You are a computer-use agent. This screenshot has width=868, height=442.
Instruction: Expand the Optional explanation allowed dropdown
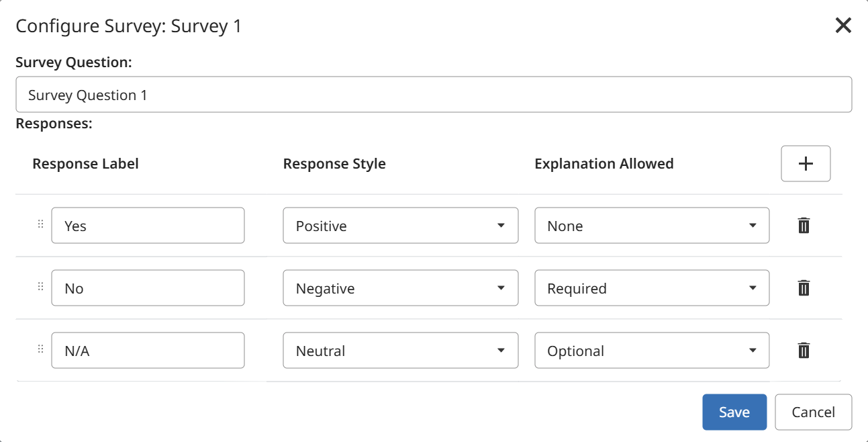pyautogui.click(x=651, y=351)
